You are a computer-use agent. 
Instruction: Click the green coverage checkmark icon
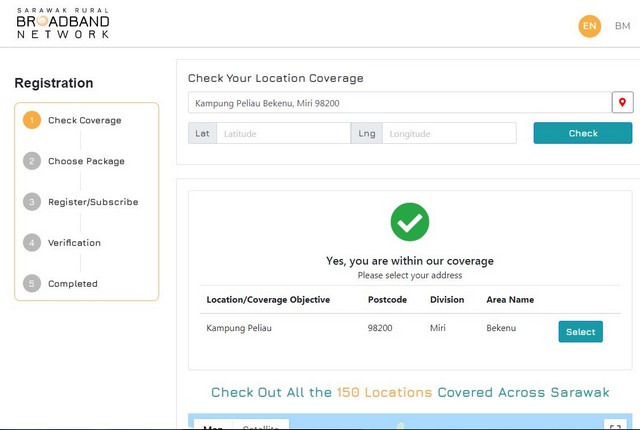coord(409,222)
